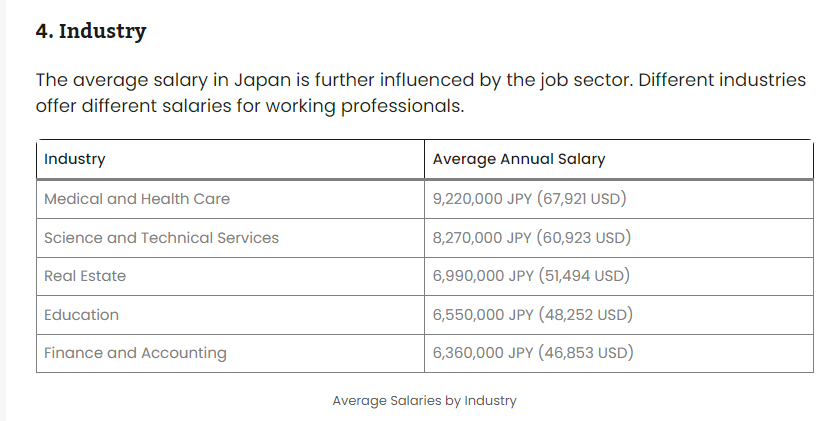Click the "Finance and Accounting" table cell
Screen dimensions: 838x421
135,353
